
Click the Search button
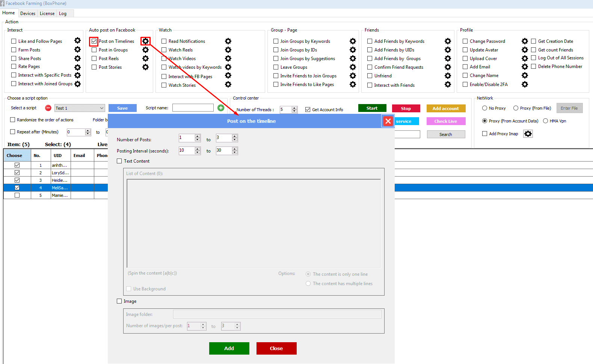tap(446, 134)
